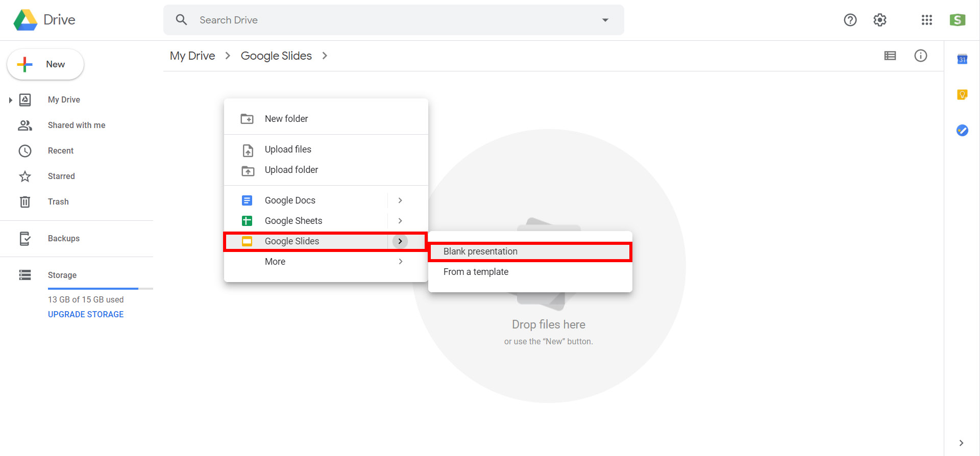Switch to list view layout

tap(890, 56)
